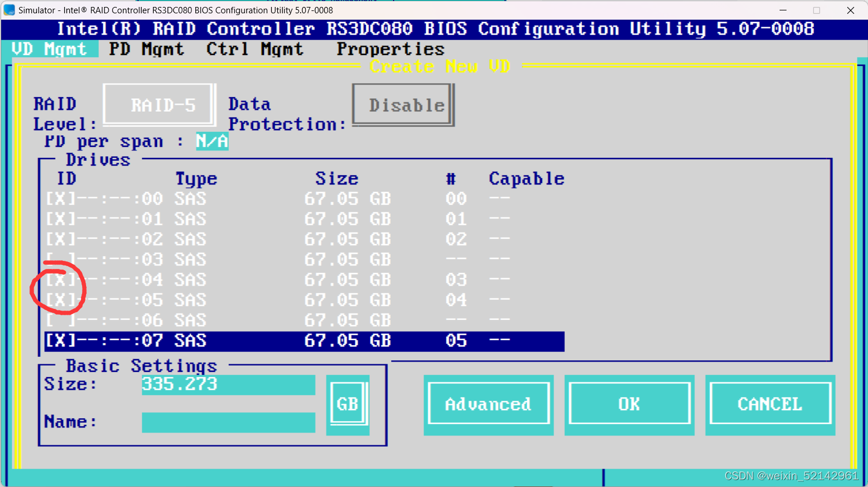Click the Type column header
The width and height of the screenshot is (868, 487).
196,179
